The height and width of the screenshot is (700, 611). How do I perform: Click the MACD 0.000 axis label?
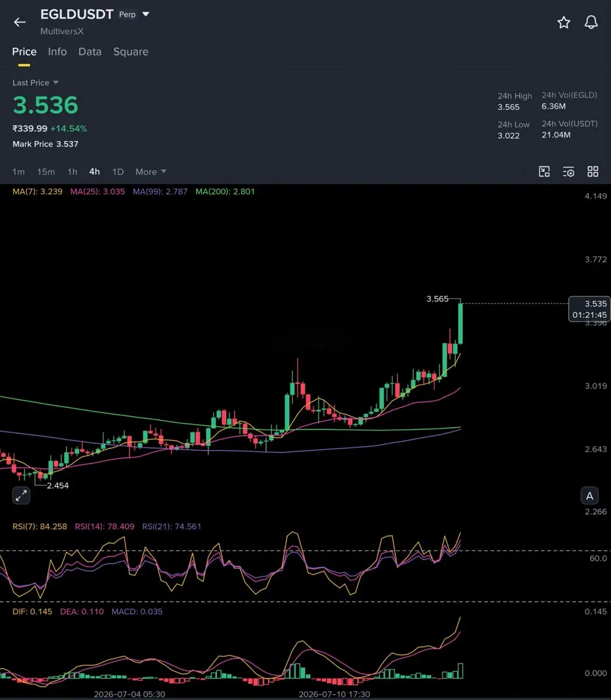(x=596, y=673)
